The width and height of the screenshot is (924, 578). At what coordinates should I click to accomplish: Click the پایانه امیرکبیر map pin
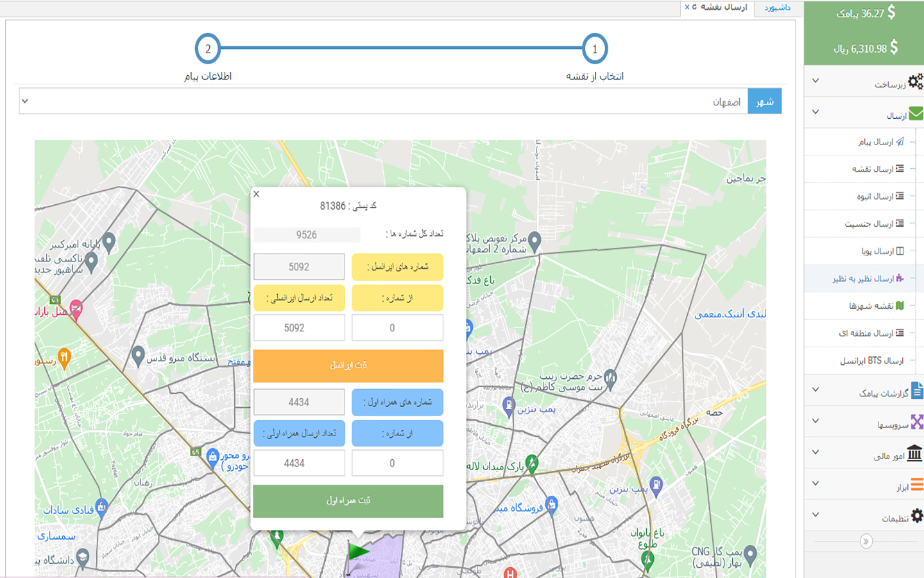coord(109,242)
